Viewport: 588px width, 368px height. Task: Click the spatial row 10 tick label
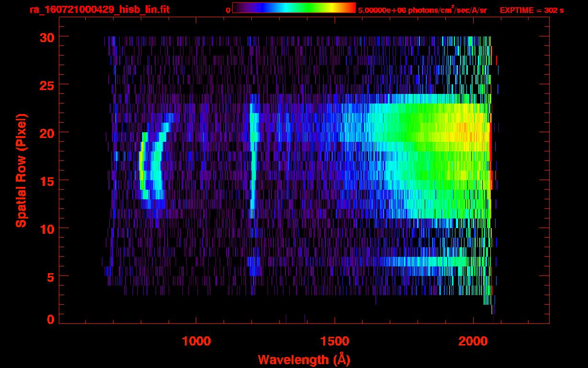(x=47, y=229)
